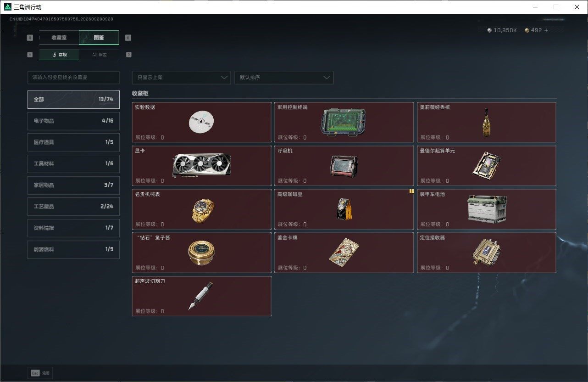Select the 常规 sub-tab
Screen dimensions: 588x382
coord(59,55)
